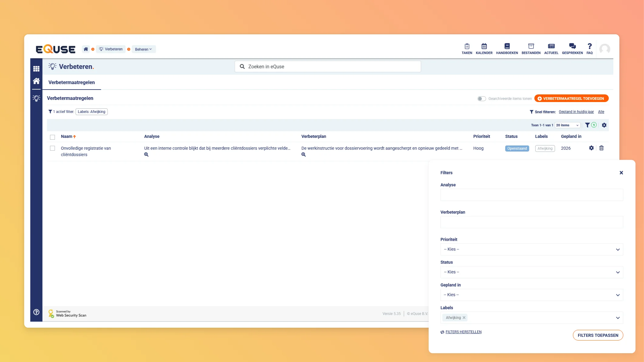Open the apps grid icon in the sidebar
Screen dimensions: 644x362
(36, 69)
